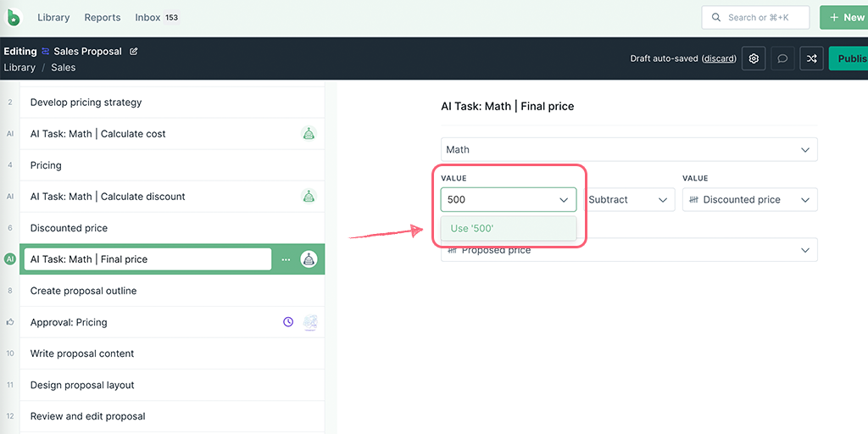Click the bell avatar on Calculate cost task
868x434 pixels.
pos(309,133)
